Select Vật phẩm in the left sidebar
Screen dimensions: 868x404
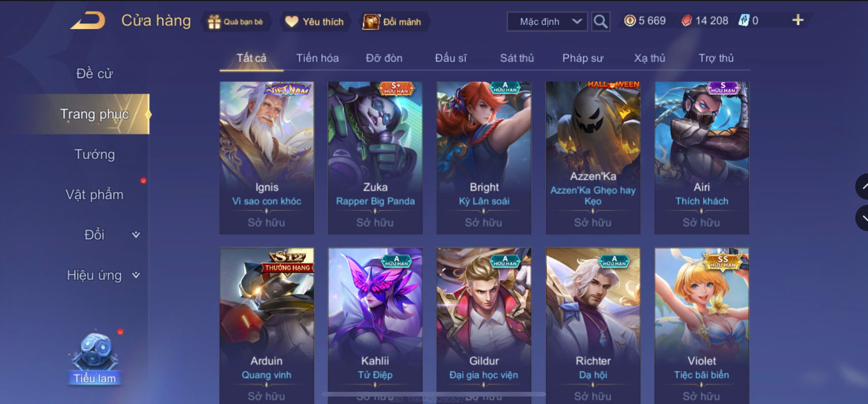tap(95, 195)
